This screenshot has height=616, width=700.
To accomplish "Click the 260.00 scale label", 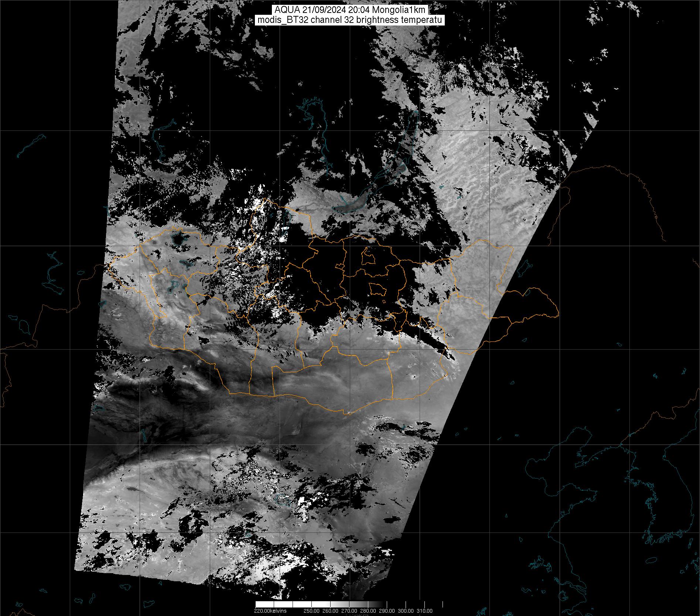I will point(331,611).
